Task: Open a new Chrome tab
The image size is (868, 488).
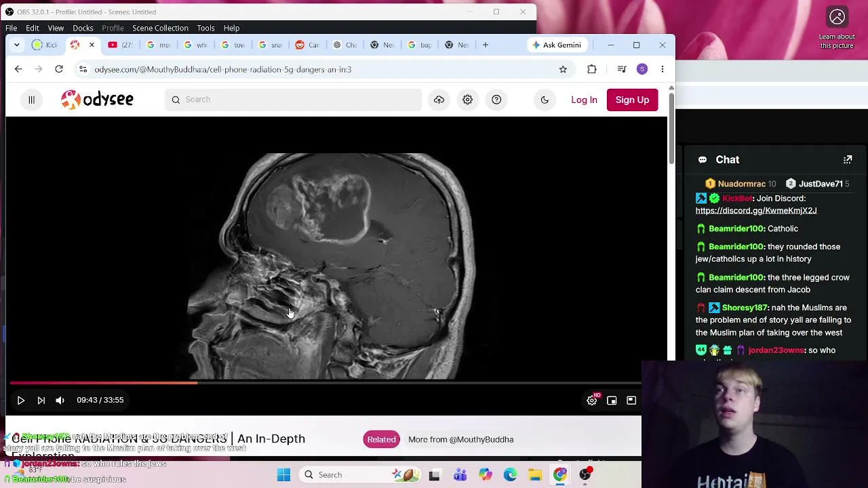Action: point(486,45)
